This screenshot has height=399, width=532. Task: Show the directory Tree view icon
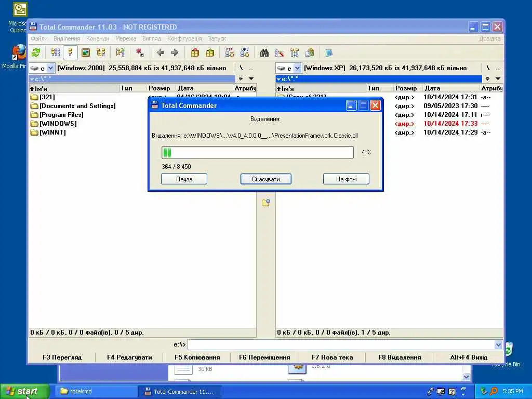(x=101, y=52)
